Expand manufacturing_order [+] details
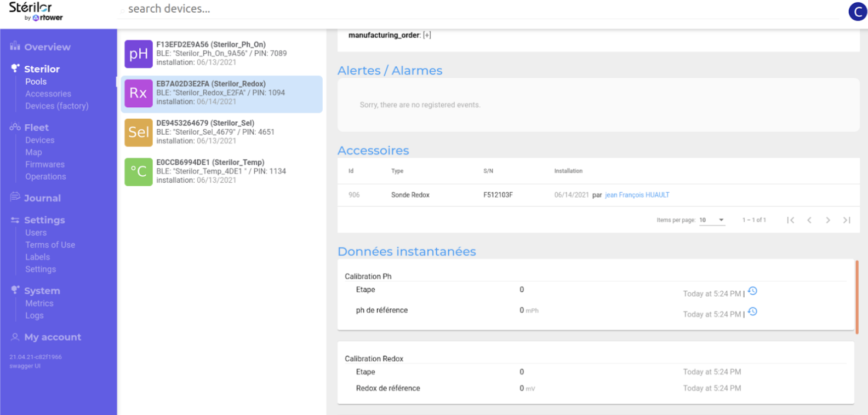 click(427, 35)
